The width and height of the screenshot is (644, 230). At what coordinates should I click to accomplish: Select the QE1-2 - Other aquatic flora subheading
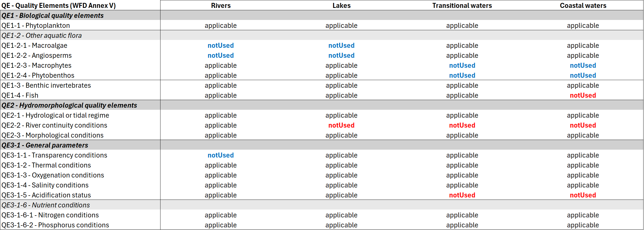pos(42,35)
